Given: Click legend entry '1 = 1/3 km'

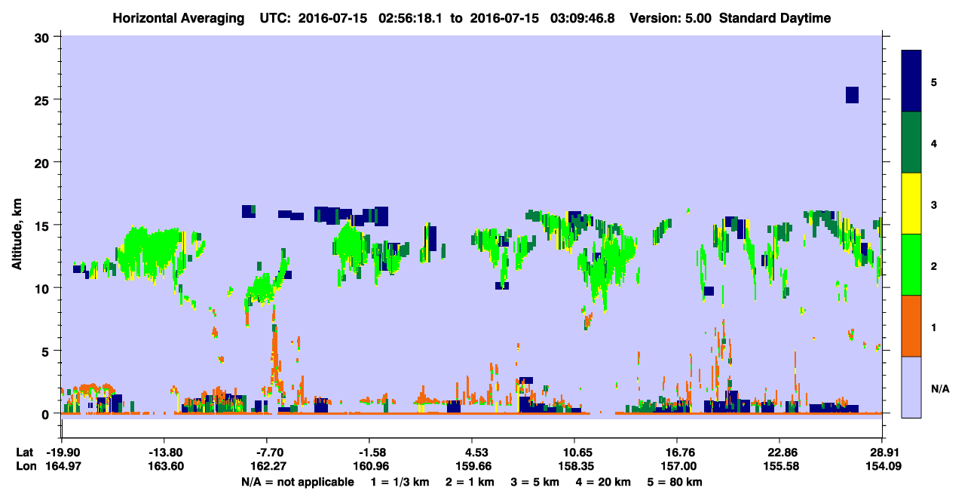Looking at the screenshot, I should pyautogui.click(x=400, y=482).
